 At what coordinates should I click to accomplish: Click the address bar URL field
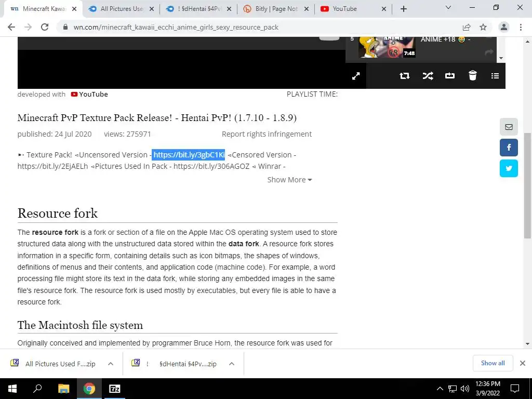coord(258,27)
